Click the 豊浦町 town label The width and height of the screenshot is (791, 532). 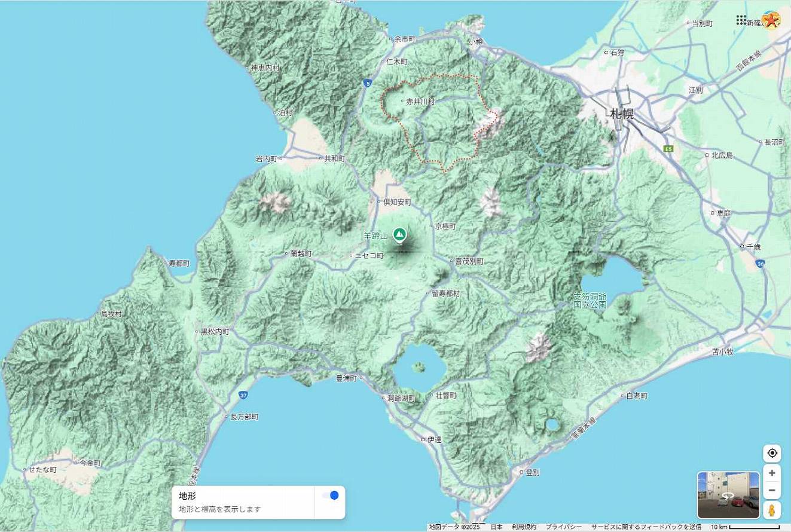coord(346,378)
